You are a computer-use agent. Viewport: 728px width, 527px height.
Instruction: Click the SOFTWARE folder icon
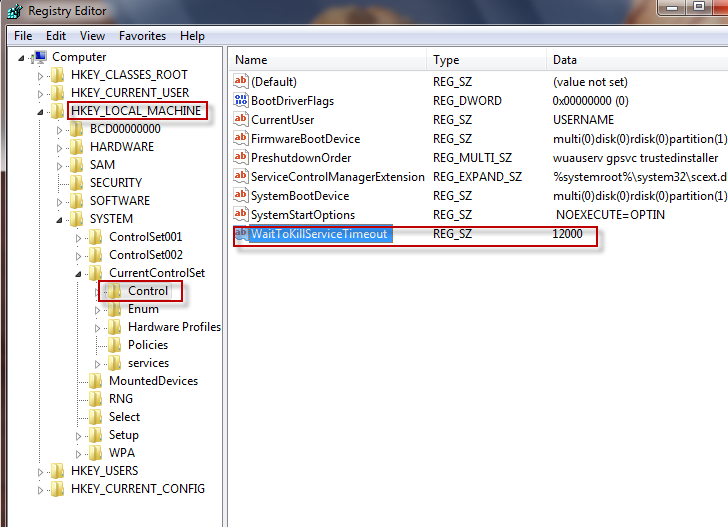[x=76, y=201]
